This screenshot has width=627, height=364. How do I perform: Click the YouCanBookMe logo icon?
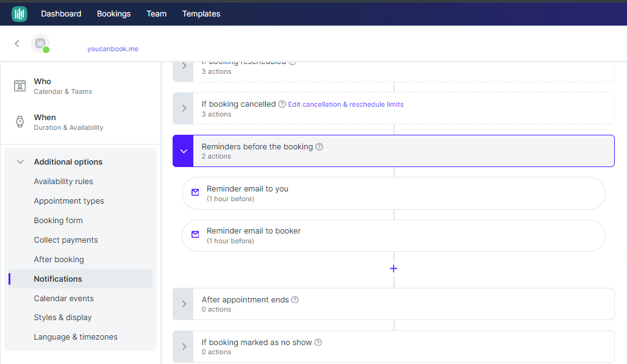coord(20,13)
